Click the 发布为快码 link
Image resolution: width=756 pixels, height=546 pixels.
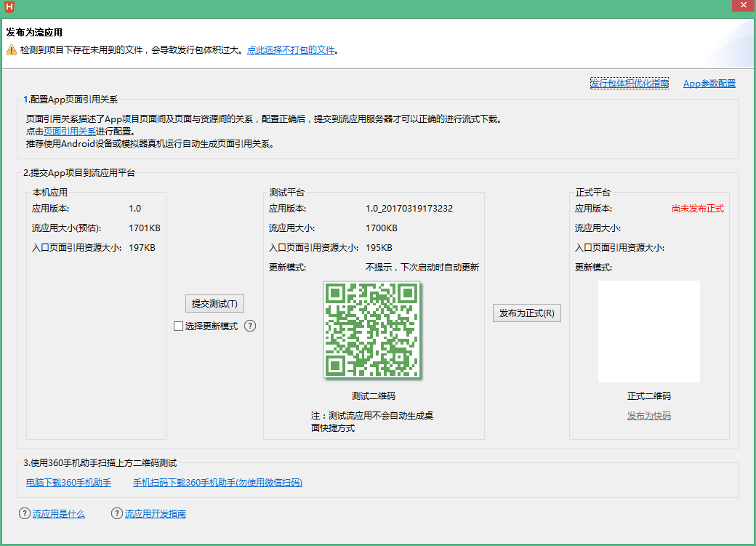[x=649, y=416]
